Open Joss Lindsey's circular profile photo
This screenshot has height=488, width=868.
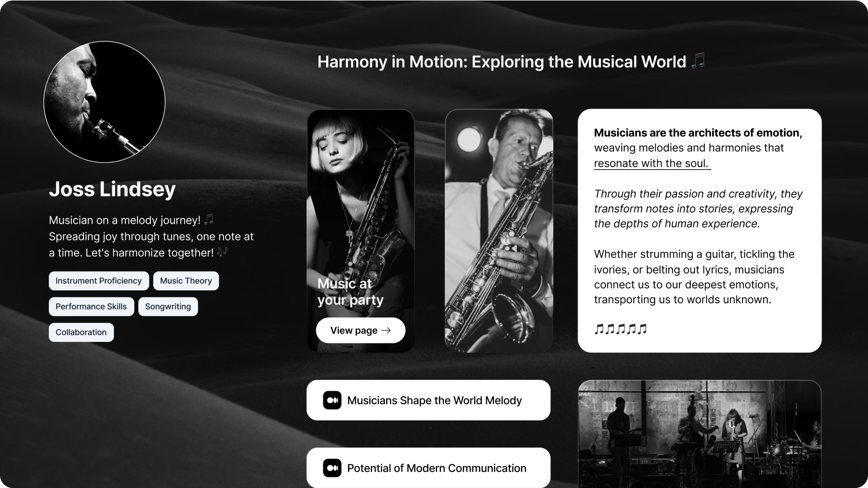105,102
